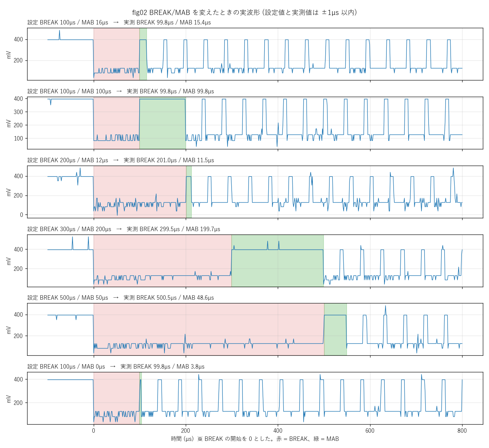Click subplot title "設定 BREAK 300µs / MAB 200µs"
Screen dimensions: 489x448
coord(69,229)
